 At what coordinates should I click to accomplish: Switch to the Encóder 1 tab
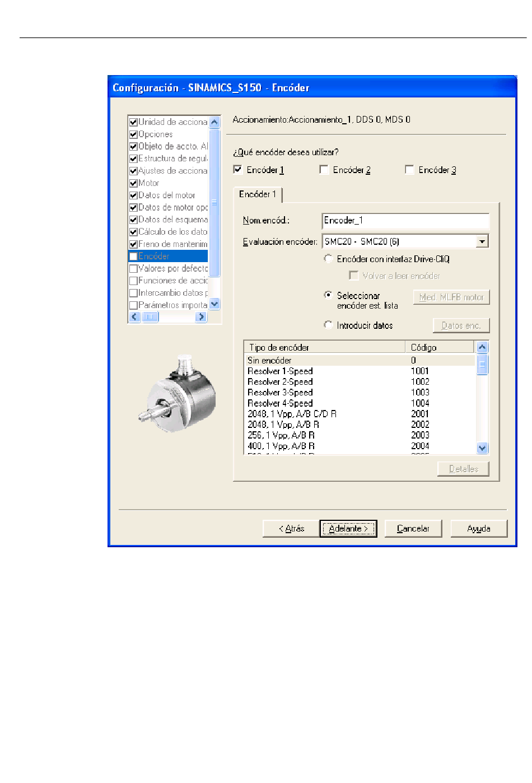[258, 194]
